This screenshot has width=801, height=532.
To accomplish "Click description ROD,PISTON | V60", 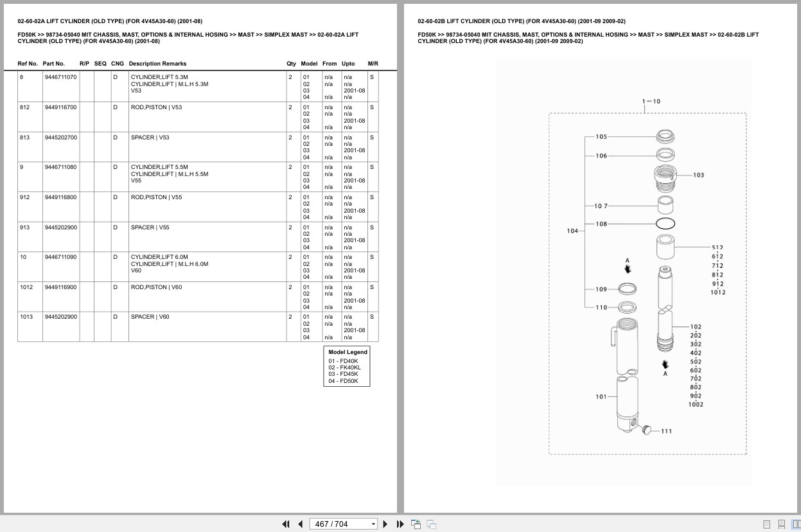I will pos(156,287).
